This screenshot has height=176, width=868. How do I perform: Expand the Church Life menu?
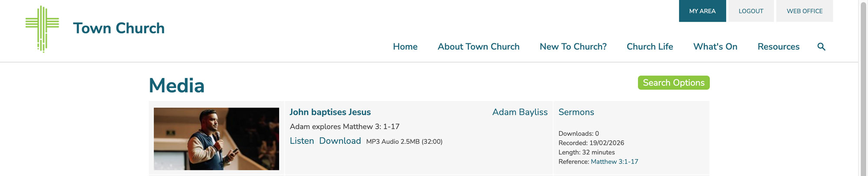click(650, 46)
